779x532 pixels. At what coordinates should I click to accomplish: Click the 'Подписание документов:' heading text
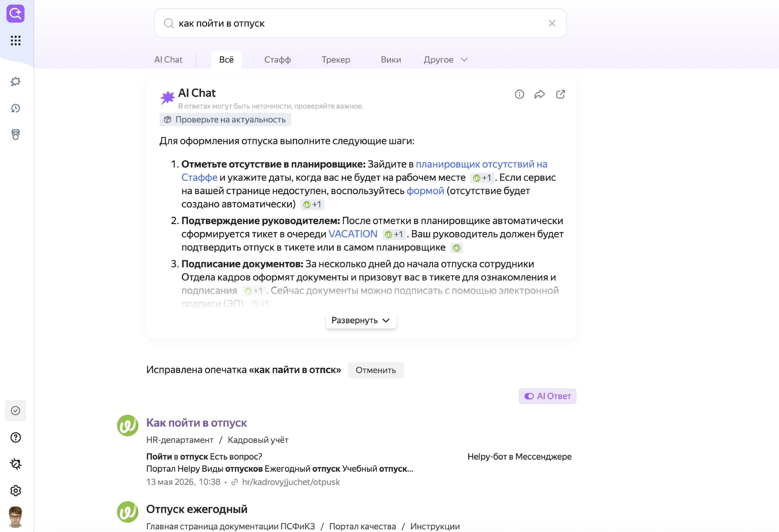242,264
